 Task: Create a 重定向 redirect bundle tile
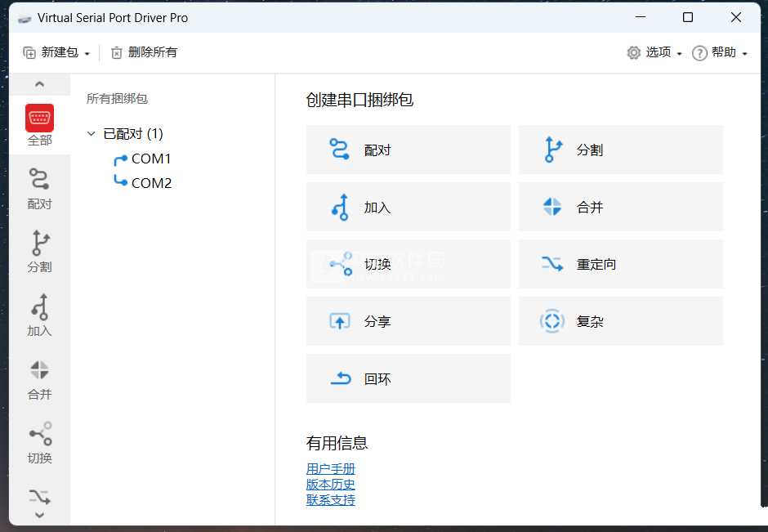click(x=621, y=264)
